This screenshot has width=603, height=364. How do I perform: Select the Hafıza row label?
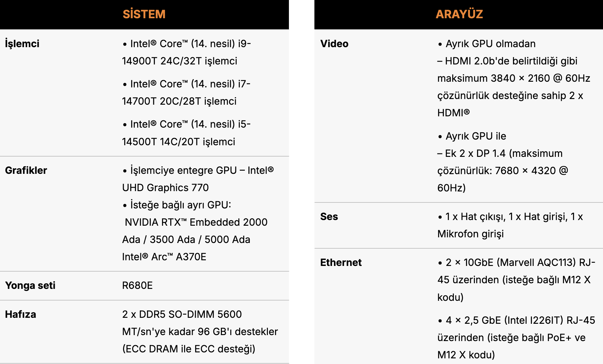pos(20,314)
